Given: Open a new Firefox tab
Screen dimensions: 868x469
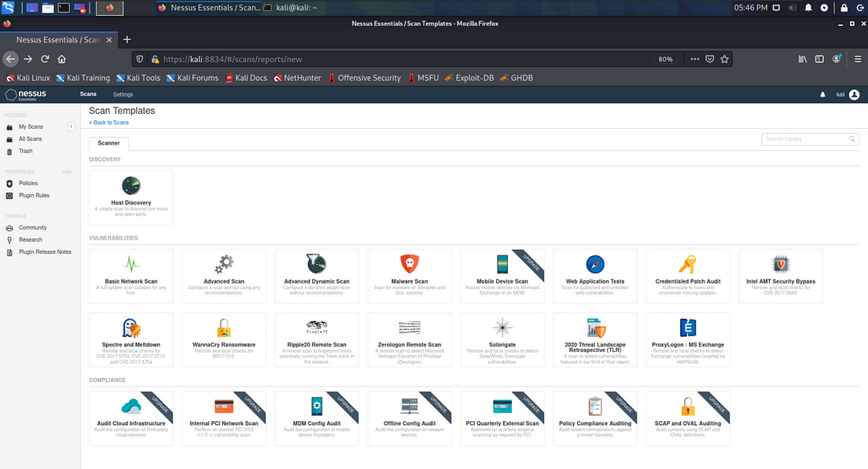Looking at the screenshot, I should (127, 39).
